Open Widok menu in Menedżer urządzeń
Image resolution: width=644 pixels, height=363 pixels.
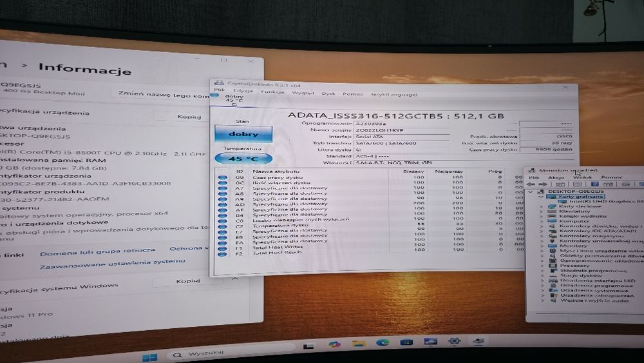pos(582,177)
